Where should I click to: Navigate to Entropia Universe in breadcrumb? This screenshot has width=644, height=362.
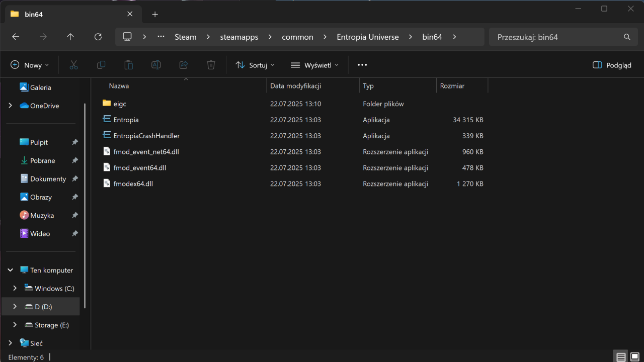[x=368, y=37]
